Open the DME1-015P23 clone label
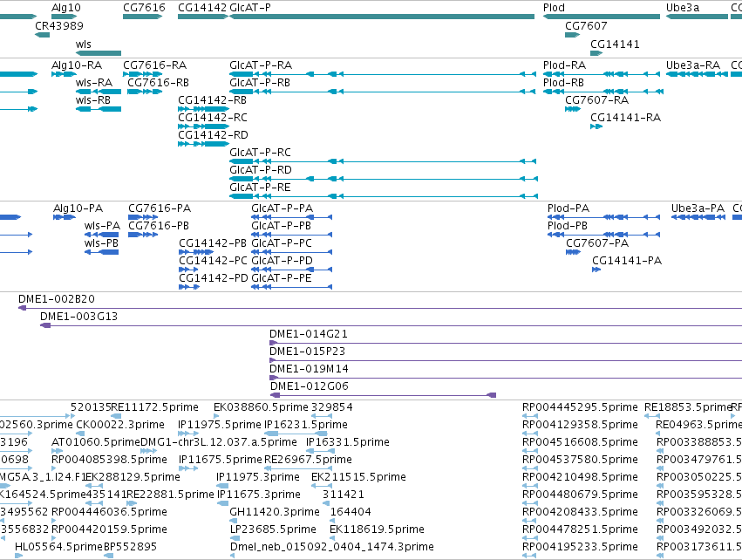 point(307,352)
